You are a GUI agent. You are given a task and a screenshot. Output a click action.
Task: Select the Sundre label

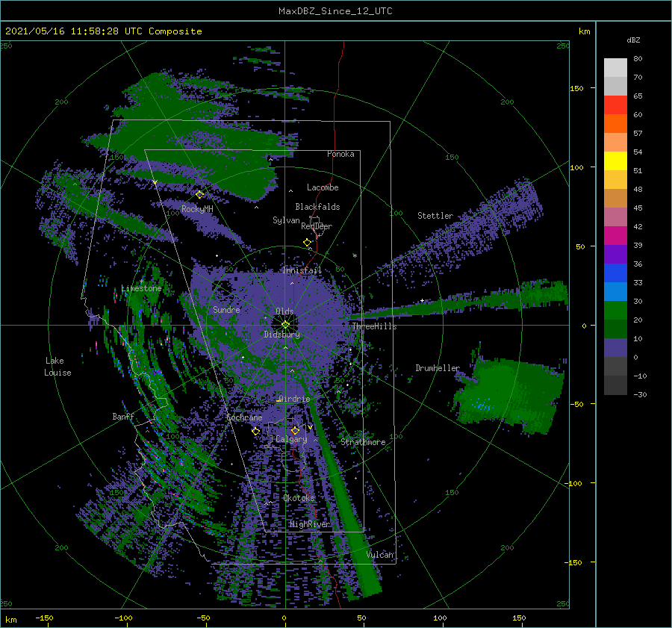click(226, 309)
